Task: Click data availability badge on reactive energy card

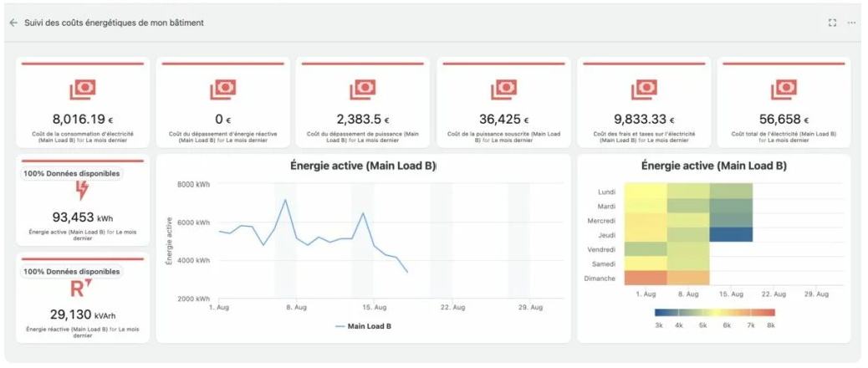Action: [x=71, y=272]
